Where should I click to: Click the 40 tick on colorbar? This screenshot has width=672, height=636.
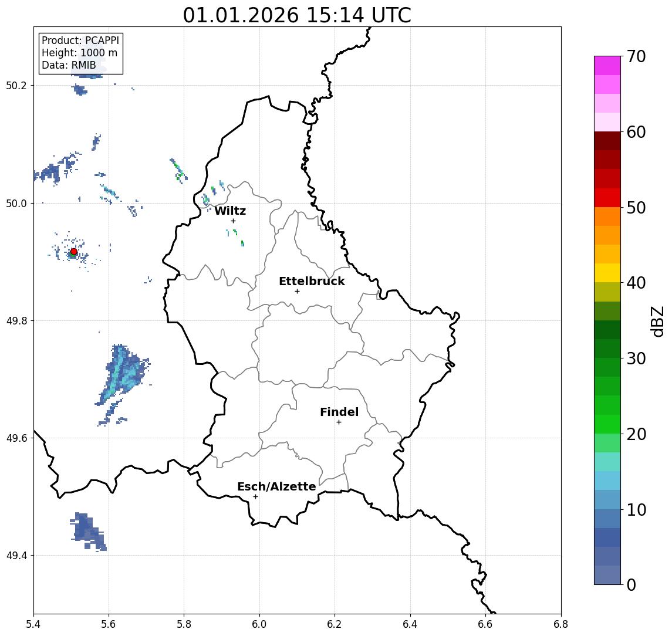click(x=636, y=283)
